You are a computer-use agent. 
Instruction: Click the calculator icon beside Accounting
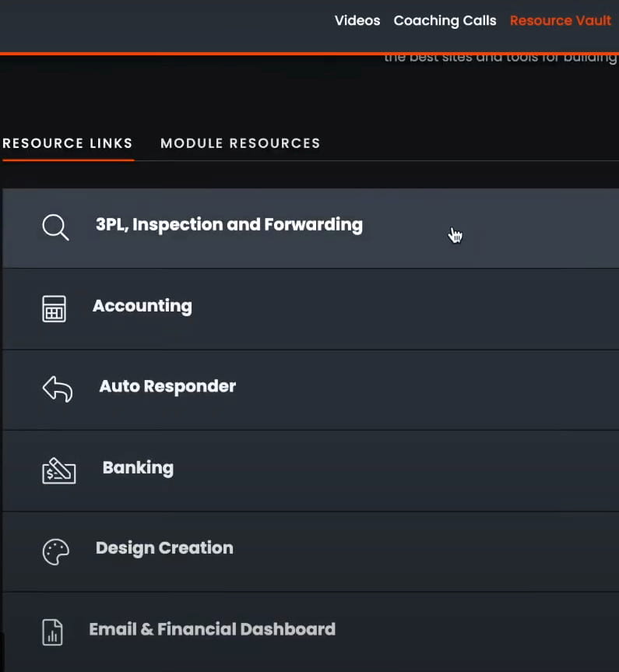click(54, 308)
